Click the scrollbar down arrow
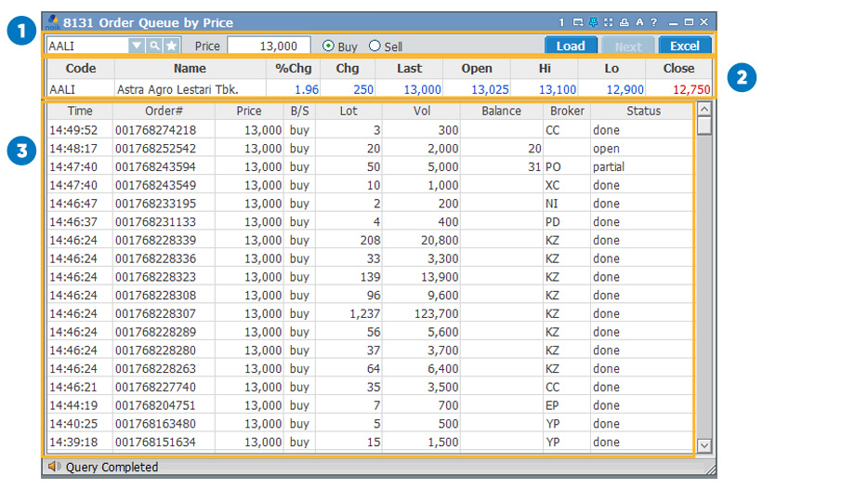The image size is (868, 489). pos(704,445)
